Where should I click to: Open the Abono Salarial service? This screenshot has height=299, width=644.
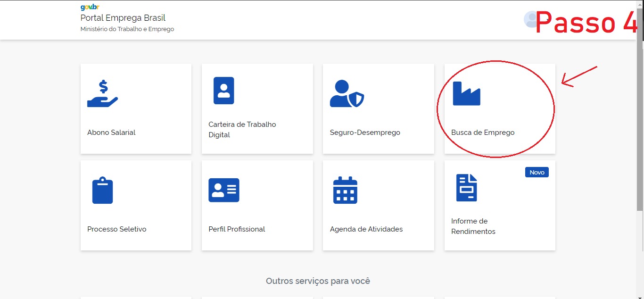point(136,108)
